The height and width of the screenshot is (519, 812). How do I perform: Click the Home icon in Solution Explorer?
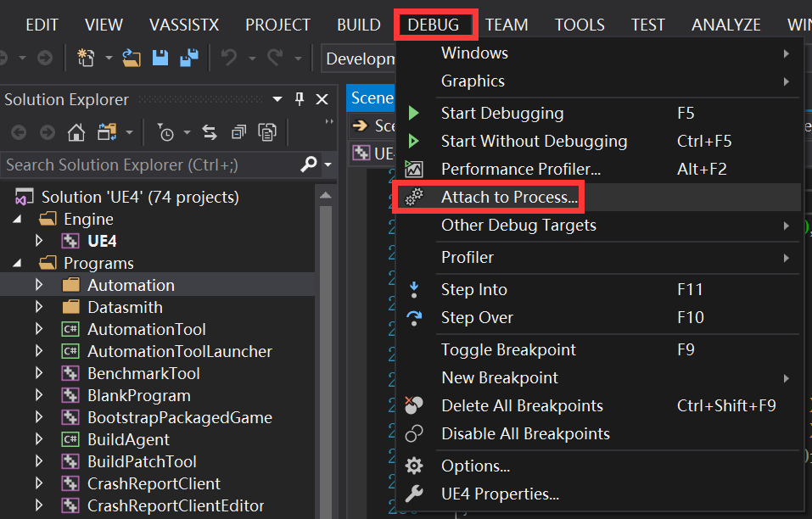tap(75, 132)
